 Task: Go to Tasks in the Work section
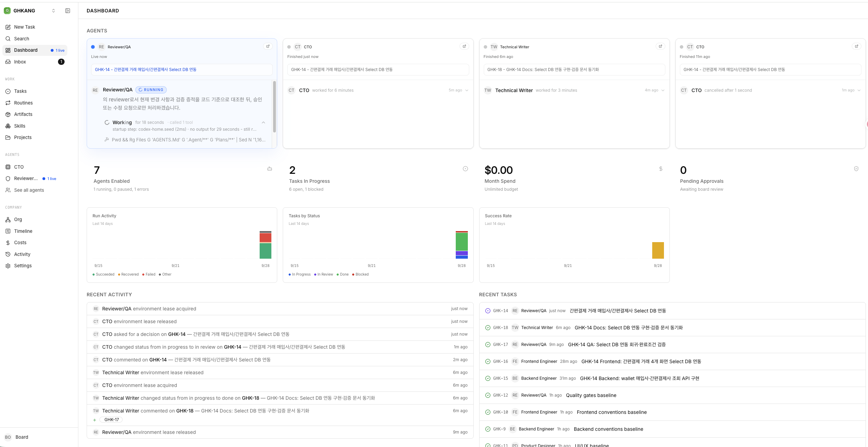35,91
